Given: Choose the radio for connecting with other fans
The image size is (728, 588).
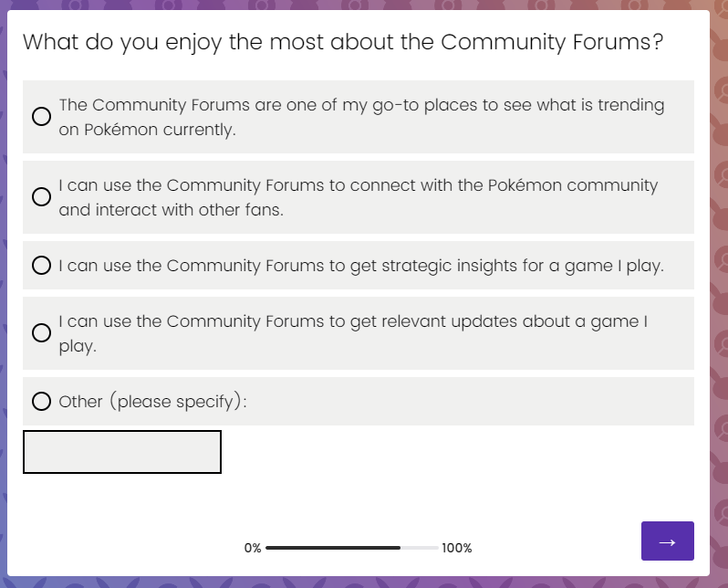Looking at the screenshot, I should (41, 196).
